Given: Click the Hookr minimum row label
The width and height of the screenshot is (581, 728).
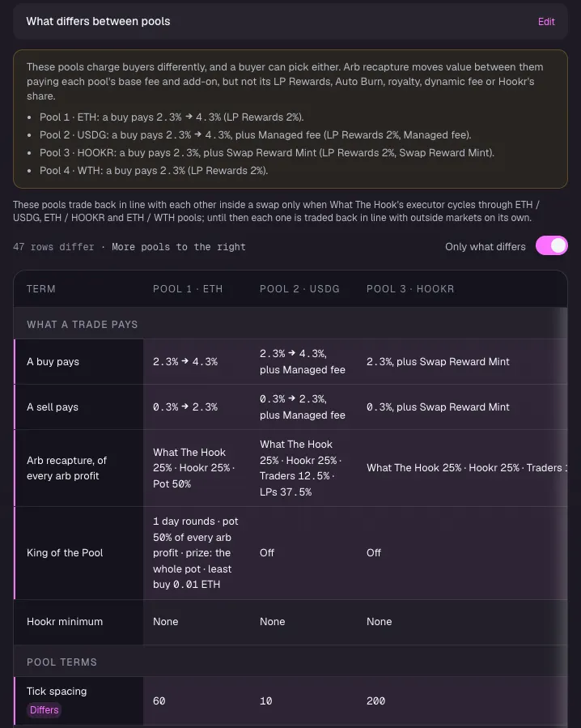Looking at the screenshot, I should click(x=65, y=622).
